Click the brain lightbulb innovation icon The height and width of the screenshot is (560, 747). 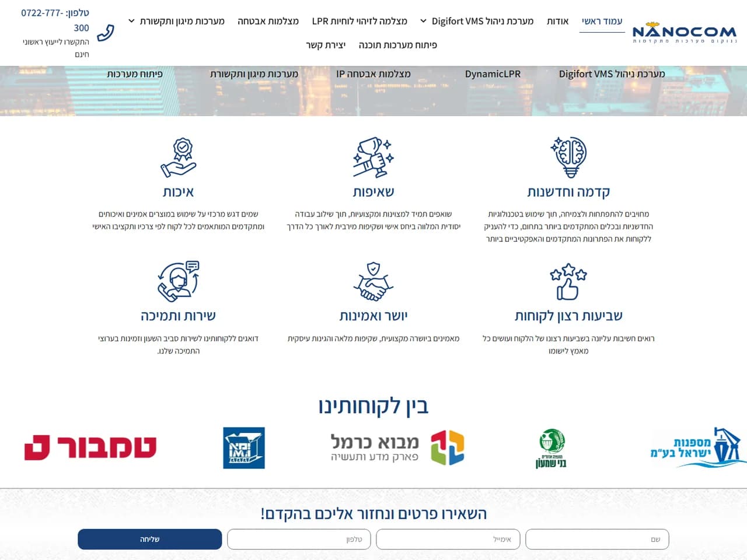tap(568, 157)
